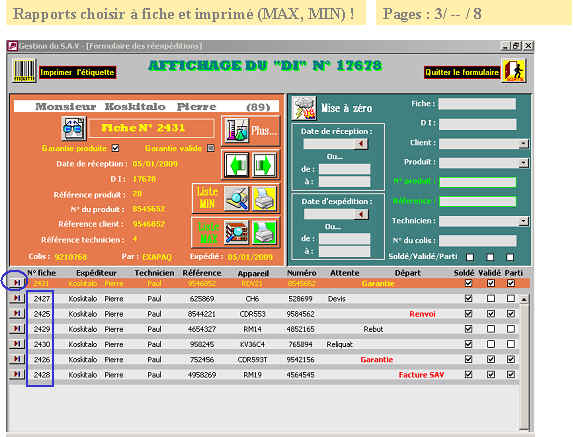This screenshot has height=437, width=573.
Task: Toggle the Garantie produite checkbox
Action: click(115, 148)
